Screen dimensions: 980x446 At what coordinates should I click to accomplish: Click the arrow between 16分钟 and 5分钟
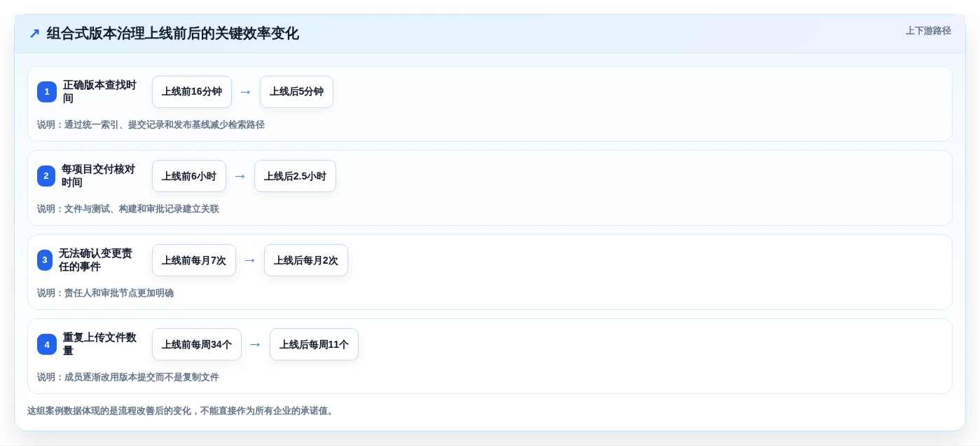click(245, 92)
